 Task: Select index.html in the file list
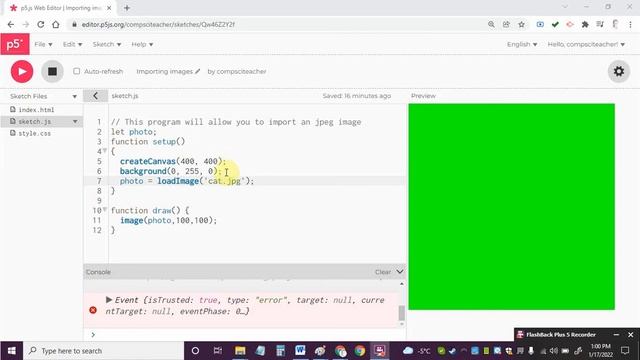pyautogui.click(x=36, y=110)
